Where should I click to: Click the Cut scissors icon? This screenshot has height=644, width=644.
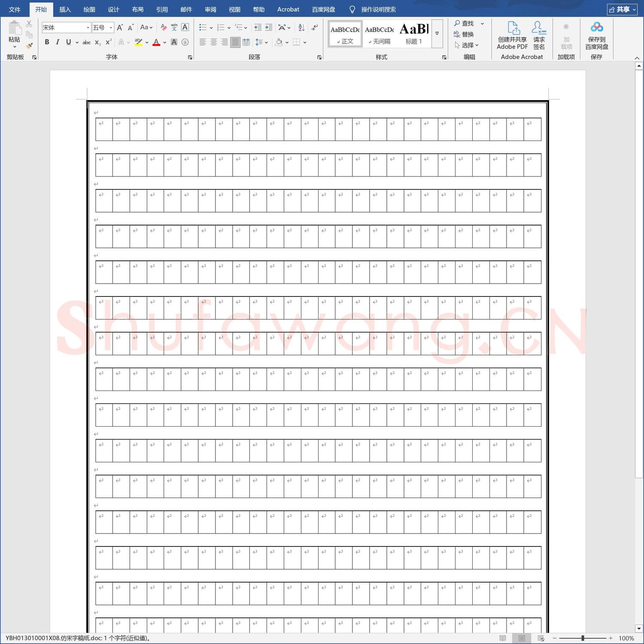click(x=29, y=24)
